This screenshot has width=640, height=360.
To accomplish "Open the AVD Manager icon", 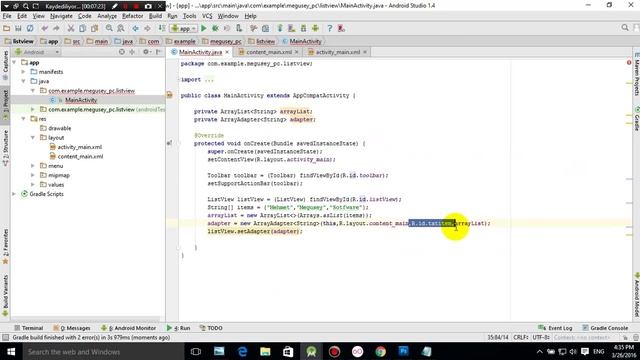I will [x=291, y=28].
